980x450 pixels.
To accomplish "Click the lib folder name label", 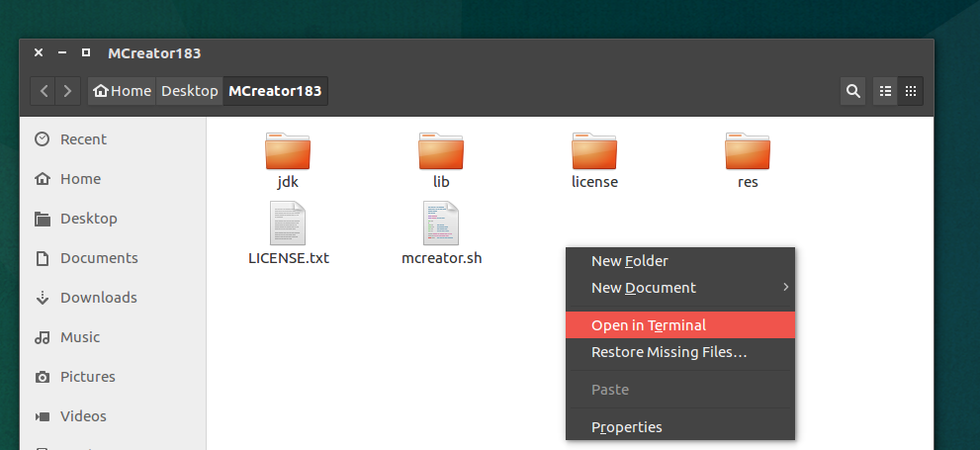I will pyautogui.click(x=441, y=182).
